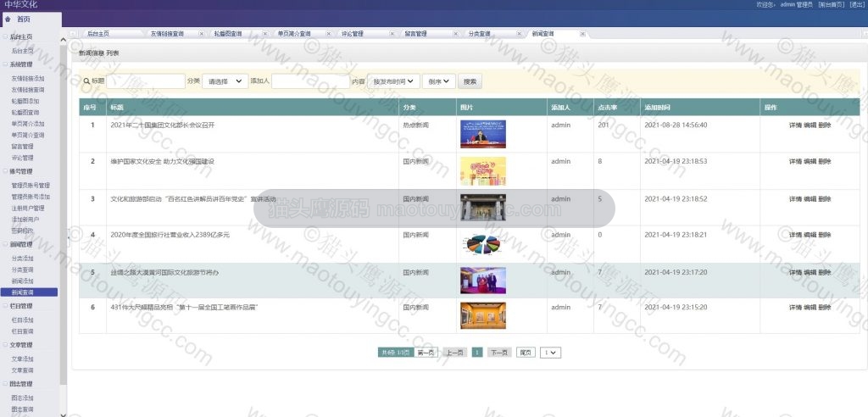Switch to the 友情链接查询 tab

168,34
